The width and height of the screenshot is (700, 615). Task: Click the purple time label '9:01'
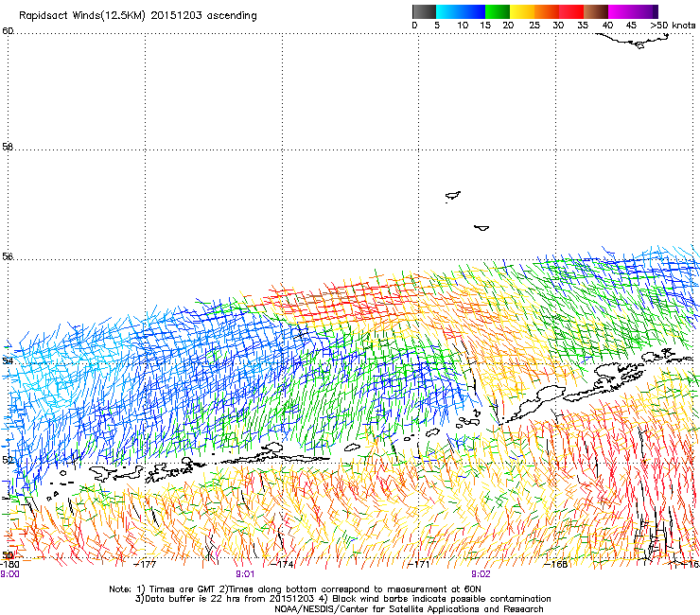coord(245,574)
